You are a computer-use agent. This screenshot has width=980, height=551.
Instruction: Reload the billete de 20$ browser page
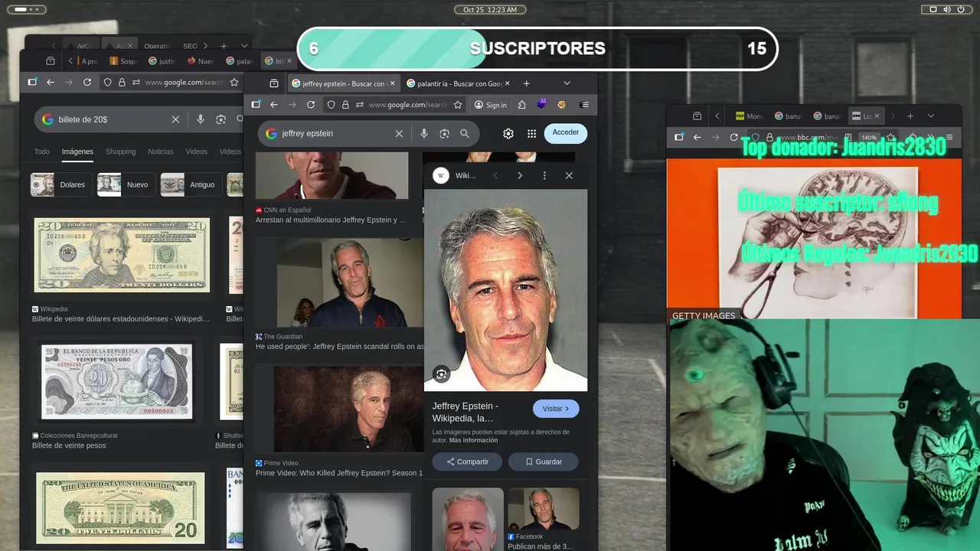tap(87, 82)
